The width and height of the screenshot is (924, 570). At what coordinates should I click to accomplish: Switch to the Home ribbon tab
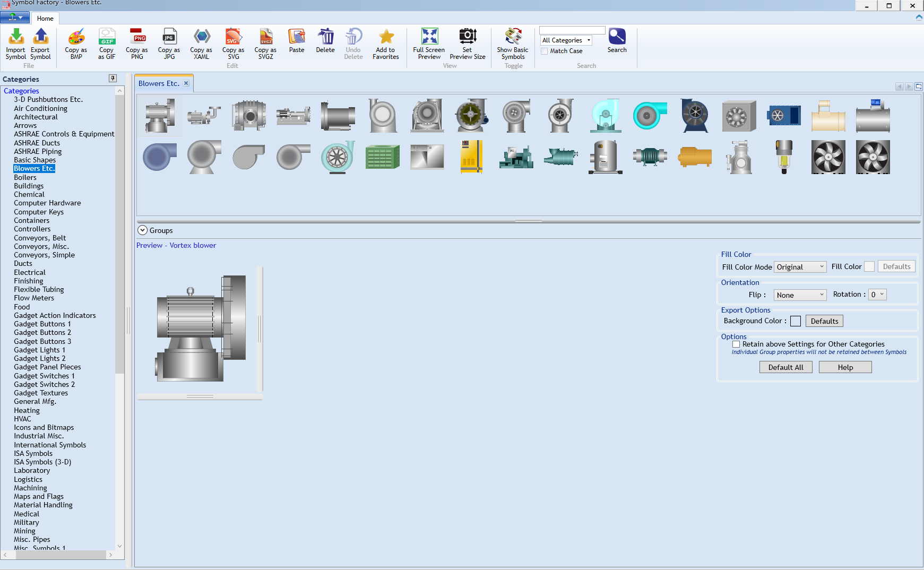(45, 18)
